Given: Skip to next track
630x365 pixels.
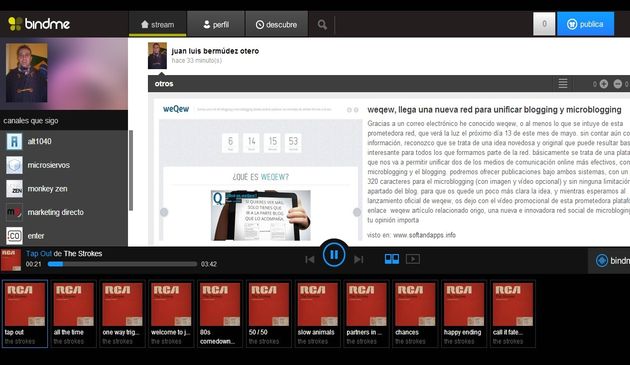Looking at the screenshot, I should (x=358, y=260).
